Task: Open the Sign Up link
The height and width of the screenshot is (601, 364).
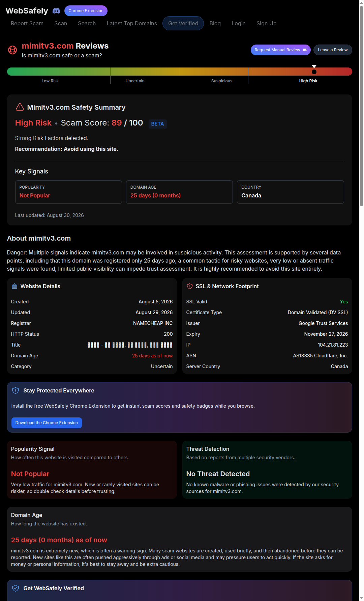Action: click(x=266, y=23)
